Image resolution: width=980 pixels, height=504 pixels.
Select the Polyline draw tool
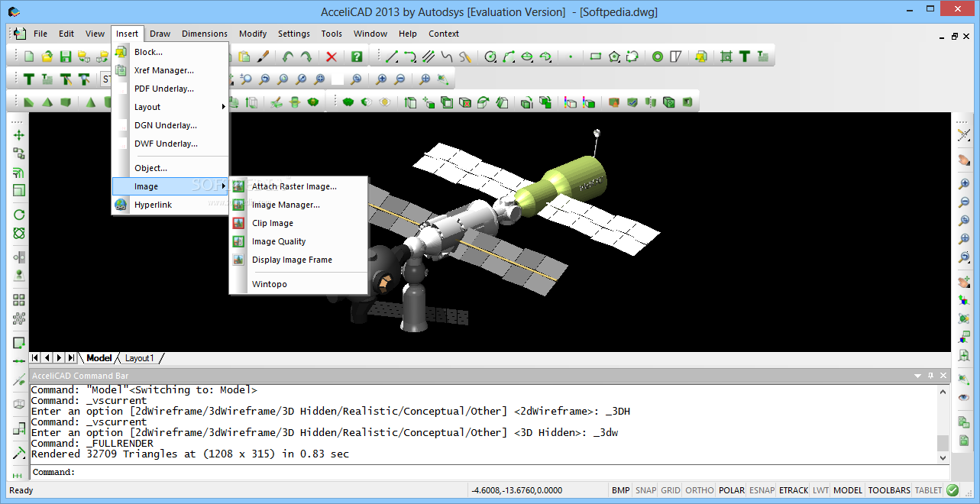[410, 57]
